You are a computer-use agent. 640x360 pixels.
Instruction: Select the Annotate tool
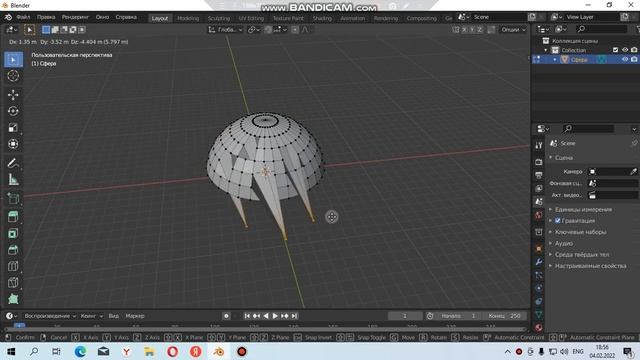(x=13, y=163)
